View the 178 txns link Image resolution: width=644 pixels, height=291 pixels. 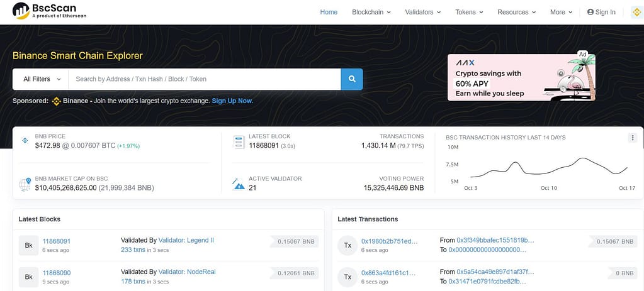tap(133, 281)
